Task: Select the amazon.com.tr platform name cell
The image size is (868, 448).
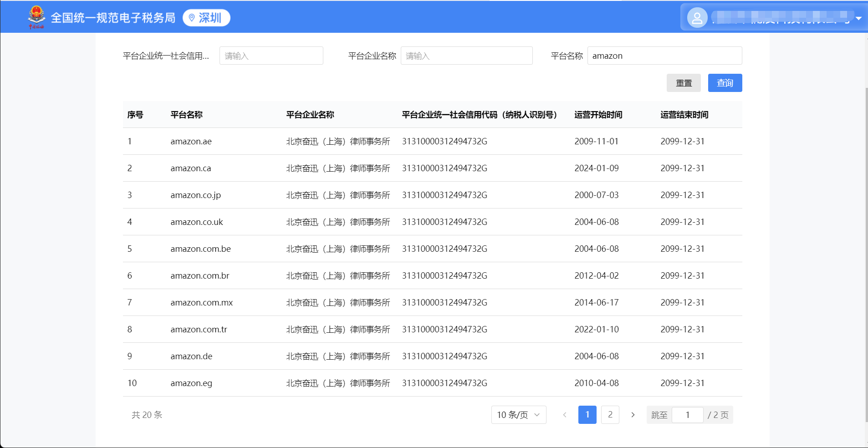Action: tap(199, 329)
